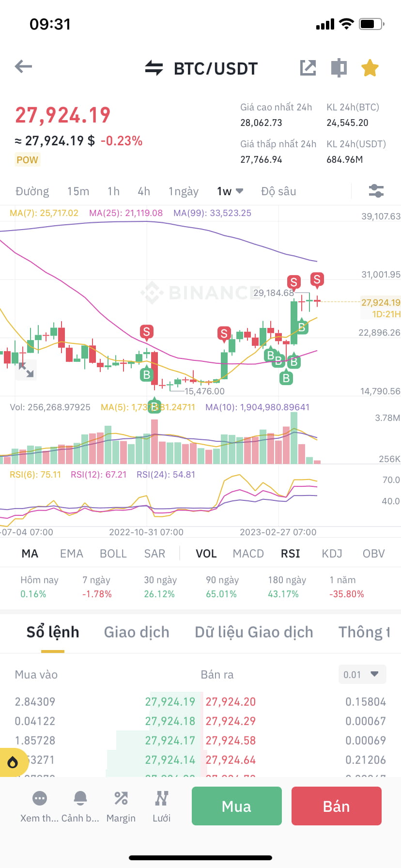The width and height of the screenshot is (401, 868).
Task: Toggle MACD indicator on the chart
Action: [x=248, y=553]
